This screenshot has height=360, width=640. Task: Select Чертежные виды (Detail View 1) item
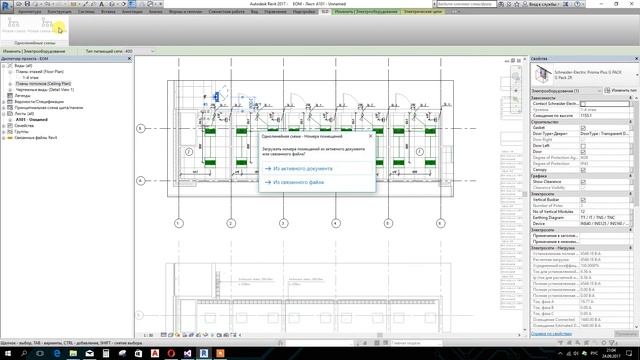tap(45, 90)
